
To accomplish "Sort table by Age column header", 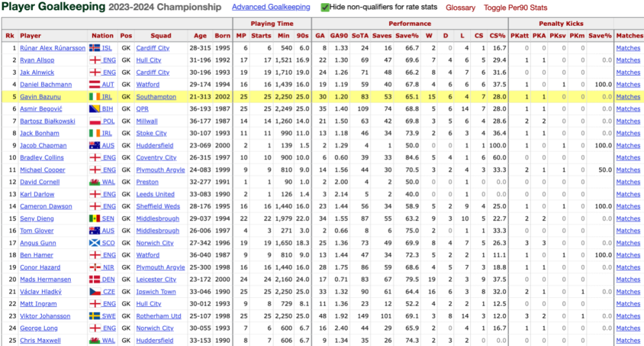I will pos(200,36).
